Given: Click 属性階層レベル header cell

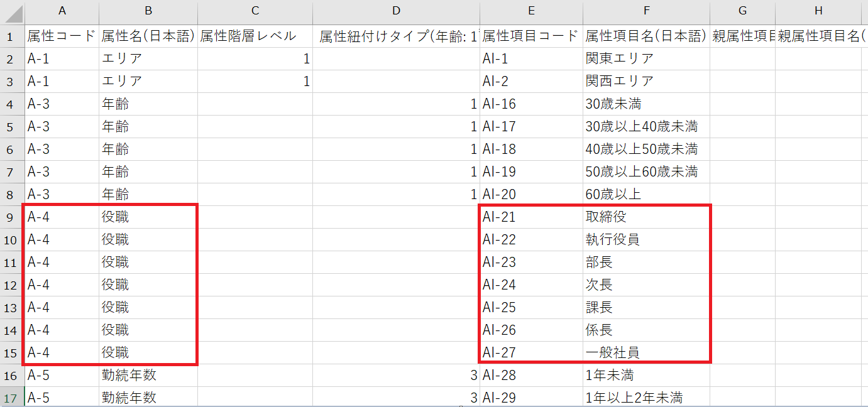Looking at the screenshot, I should coord(255,36).
